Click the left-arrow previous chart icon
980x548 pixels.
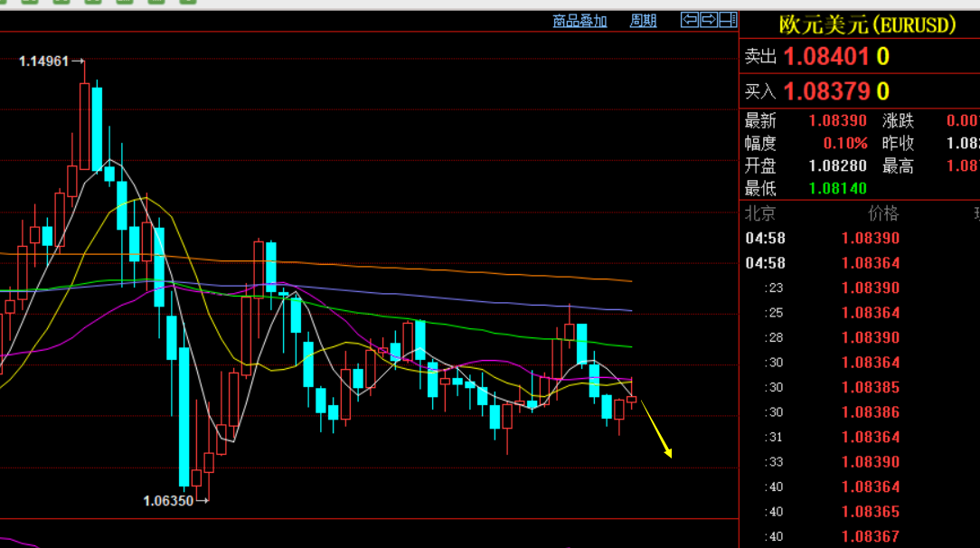690,20
